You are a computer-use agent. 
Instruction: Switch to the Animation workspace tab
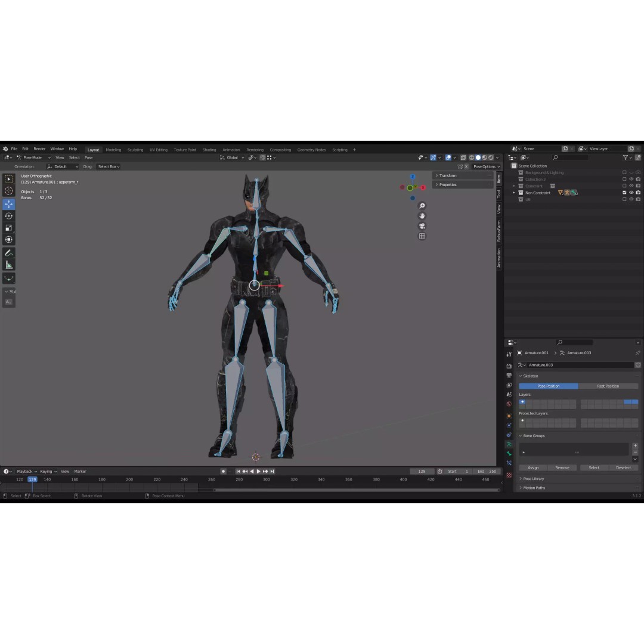[x=231, y=150]
